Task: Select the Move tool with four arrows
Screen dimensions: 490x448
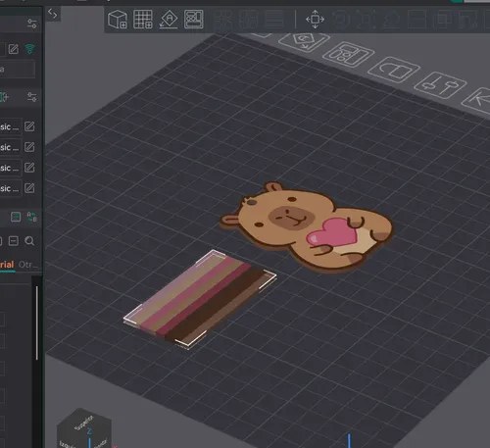Action: click(315, 20)
